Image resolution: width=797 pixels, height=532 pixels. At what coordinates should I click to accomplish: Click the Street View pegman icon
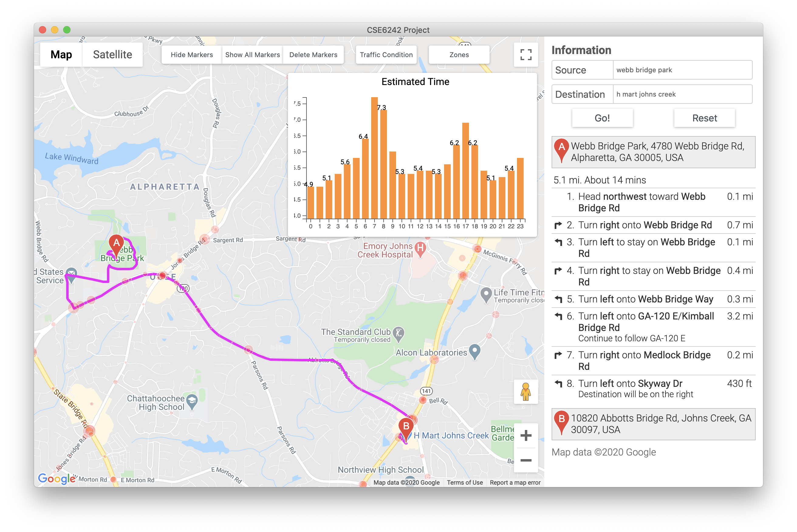(525, 391)
